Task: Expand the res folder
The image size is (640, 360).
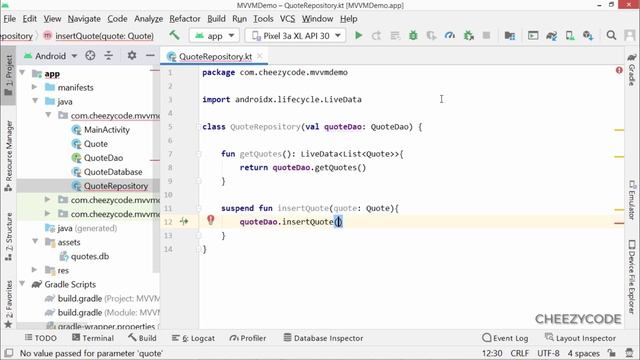Action: 35,270
